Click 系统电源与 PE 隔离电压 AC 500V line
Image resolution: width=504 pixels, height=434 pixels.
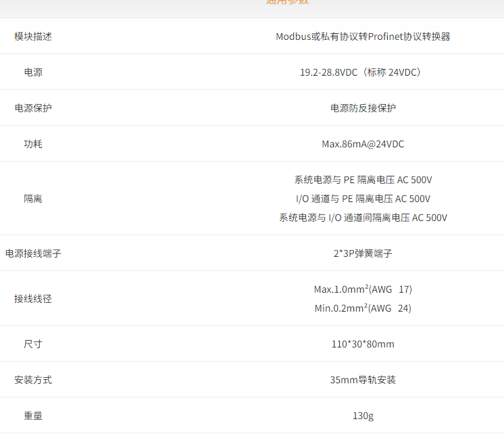(x=363, y=180)
